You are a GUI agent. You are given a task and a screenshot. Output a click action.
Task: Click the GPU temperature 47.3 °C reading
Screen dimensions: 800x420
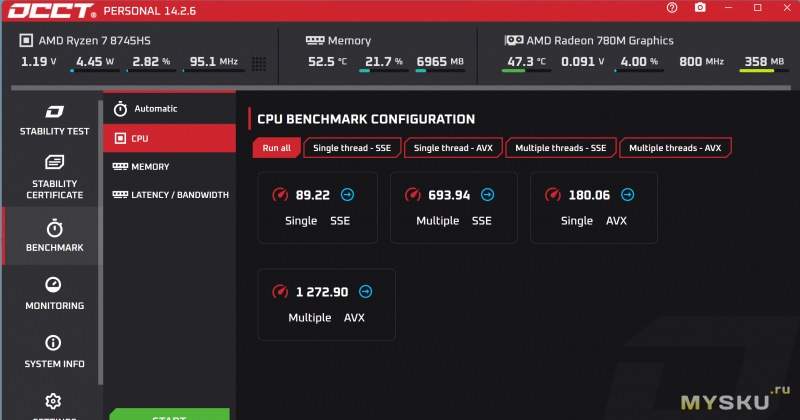(x=527, y=62)
